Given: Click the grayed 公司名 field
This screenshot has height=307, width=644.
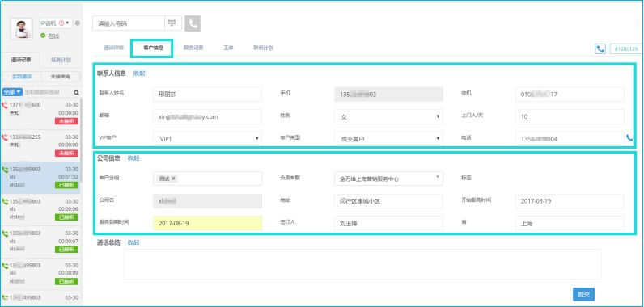Looking at the screenshot, I should [x=207, y=201].
